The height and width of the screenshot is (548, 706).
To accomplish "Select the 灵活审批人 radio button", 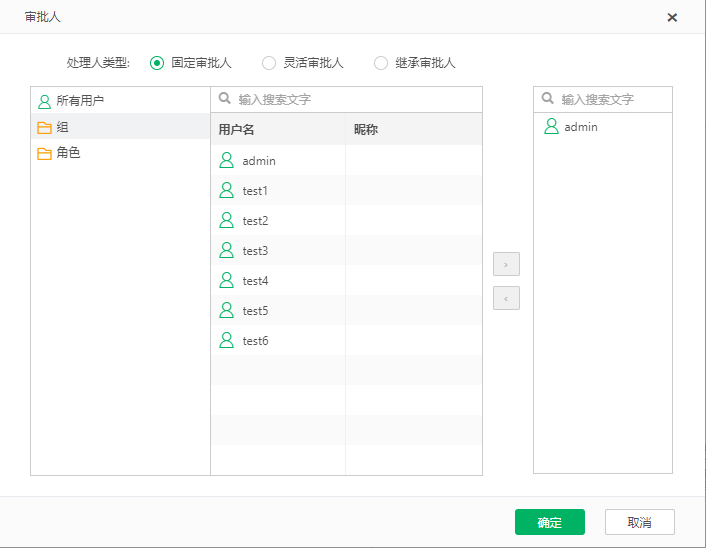I will 269,63.
